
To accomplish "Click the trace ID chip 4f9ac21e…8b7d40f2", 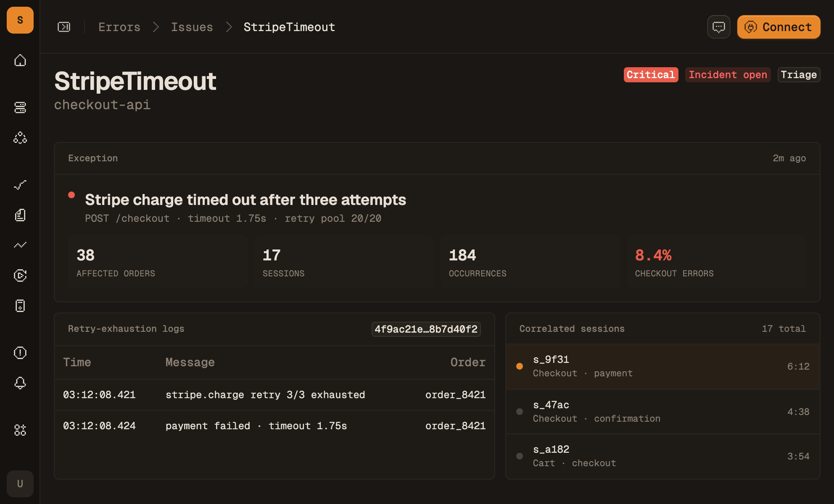I will [426, 329].
